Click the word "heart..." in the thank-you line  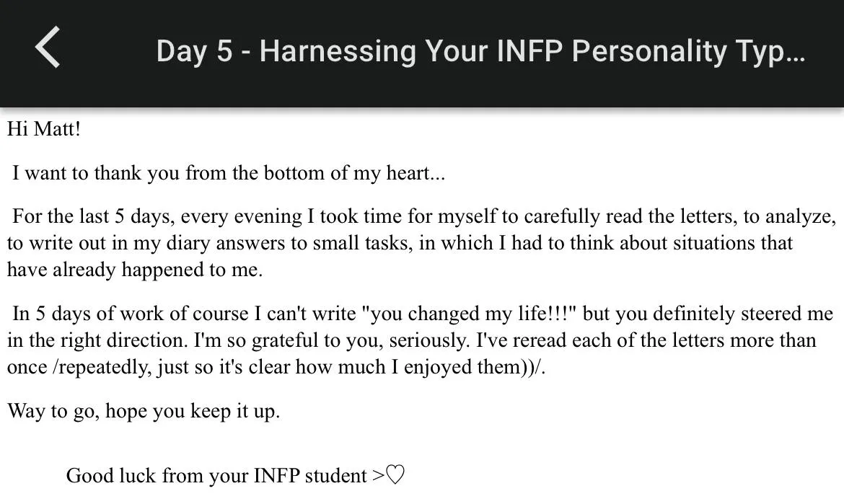pyautogui.click(x=416, y=173)
